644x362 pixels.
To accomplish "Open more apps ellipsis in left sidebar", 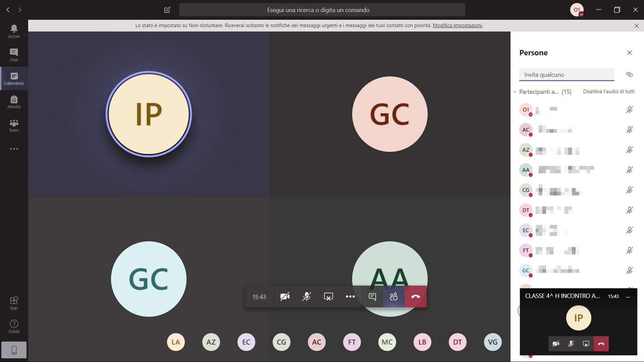I will click(x=14, y=149).
